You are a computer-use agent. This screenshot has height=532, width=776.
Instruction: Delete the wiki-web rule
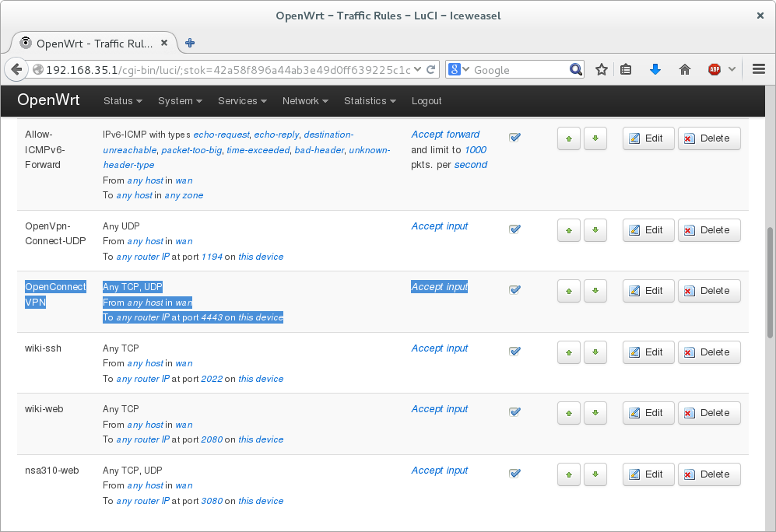coord(709,413)
